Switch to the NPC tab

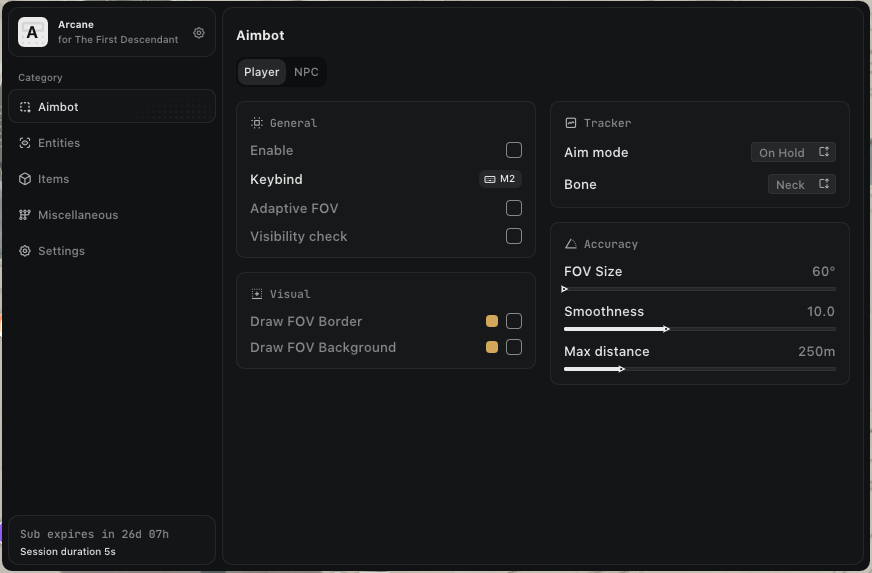(306, 72)
